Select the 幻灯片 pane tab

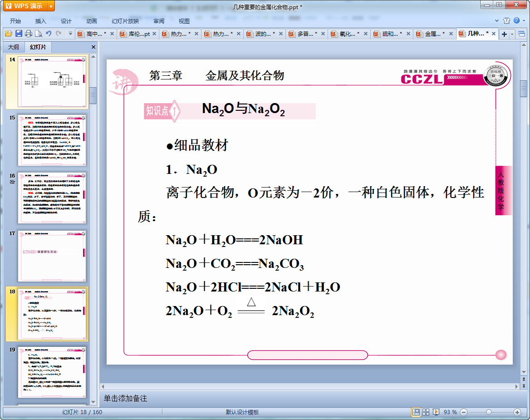click(x=38, y=47)
